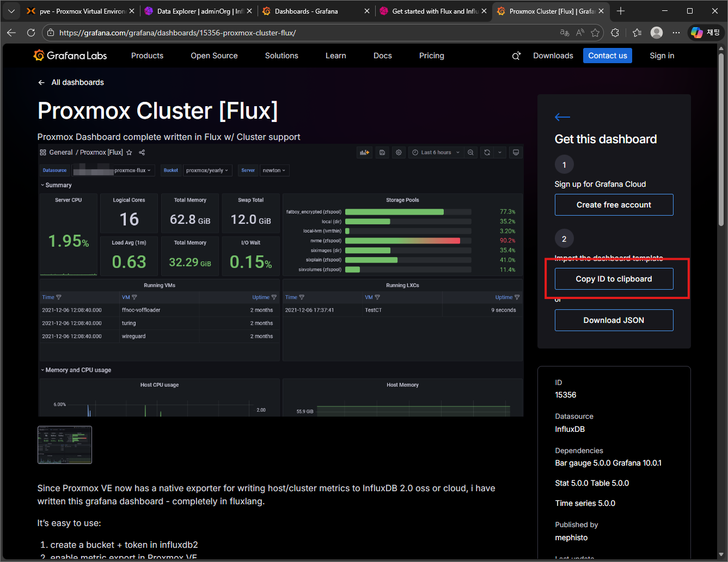Go to the Docs page
The width and height of the screenshot is (728, 562).
383,56
